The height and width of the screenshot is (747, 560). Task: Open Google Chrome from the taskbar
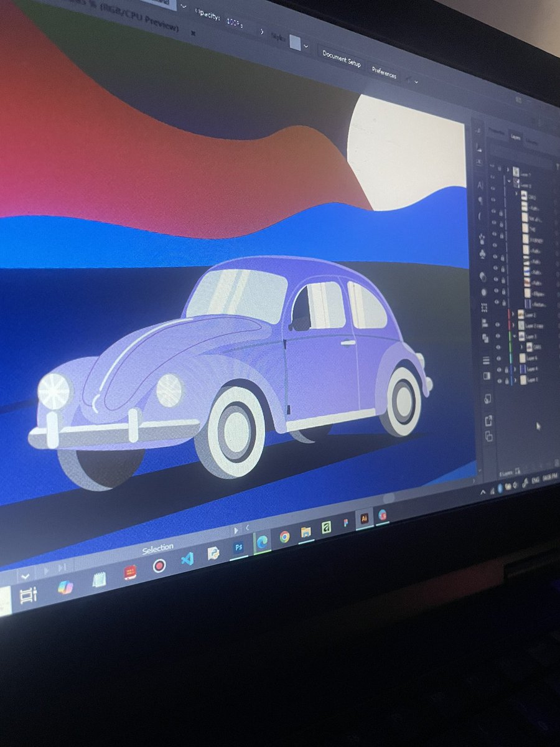pos(284,537)
